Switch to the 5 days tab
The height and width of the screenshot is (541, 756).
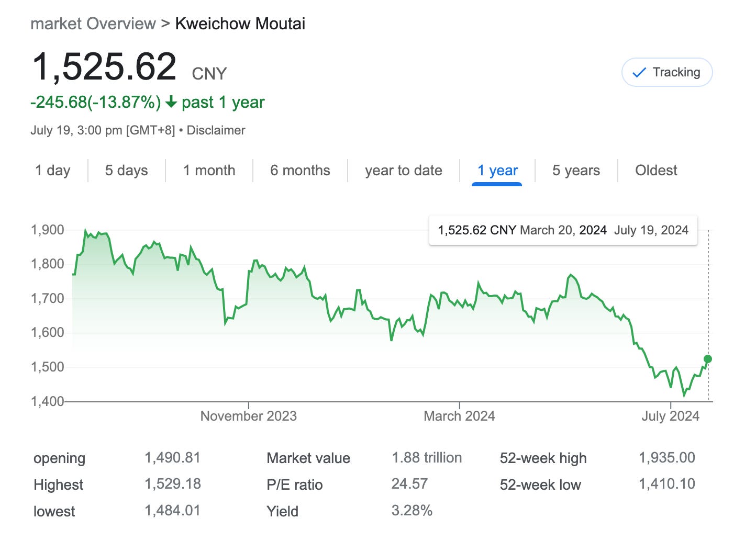[126, 171]
